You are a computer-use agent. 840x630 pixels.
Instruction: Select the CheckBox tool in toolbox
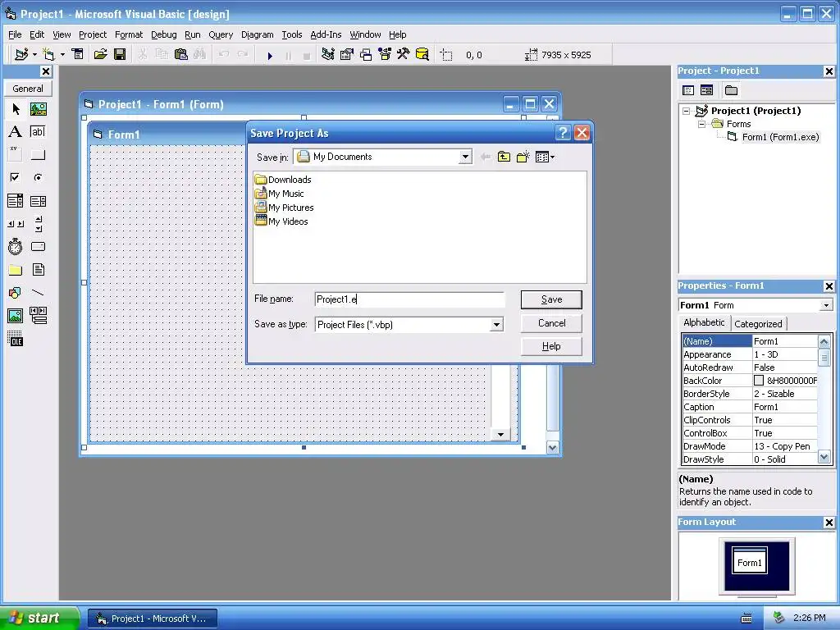(x=16, y=177)
